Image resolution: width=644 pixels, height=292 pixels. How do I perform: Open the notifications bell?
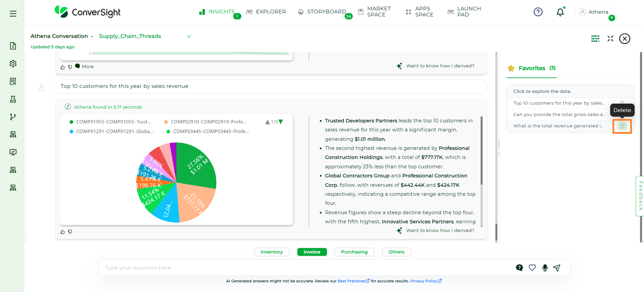coord(560,12)
